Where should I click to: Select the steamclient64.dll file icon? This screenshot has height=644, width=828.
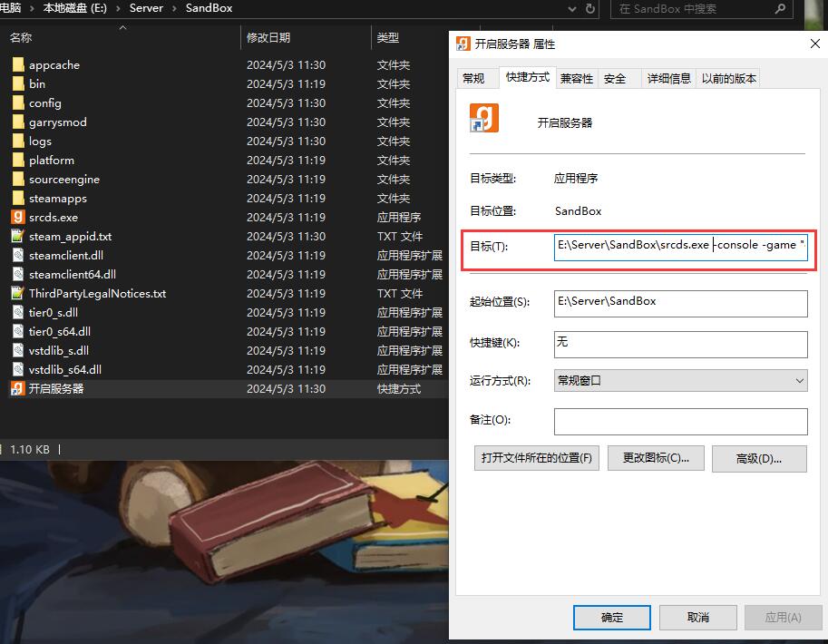[x=18, y=274]
